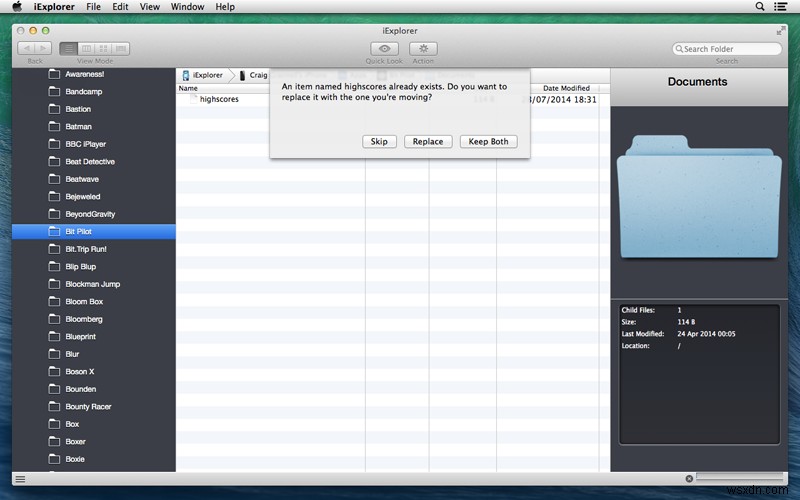This screenshot has height=500, width=800.
Task: Cancel transfer with status bar X icon
Action: [x=689, y=479]
